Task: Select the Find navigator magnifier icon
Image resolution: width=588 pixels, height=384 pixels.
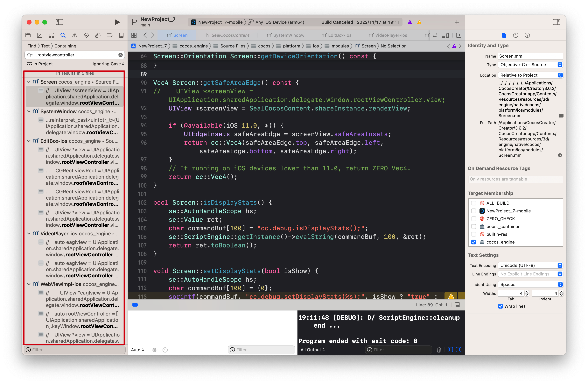Action: click(63, 35)
